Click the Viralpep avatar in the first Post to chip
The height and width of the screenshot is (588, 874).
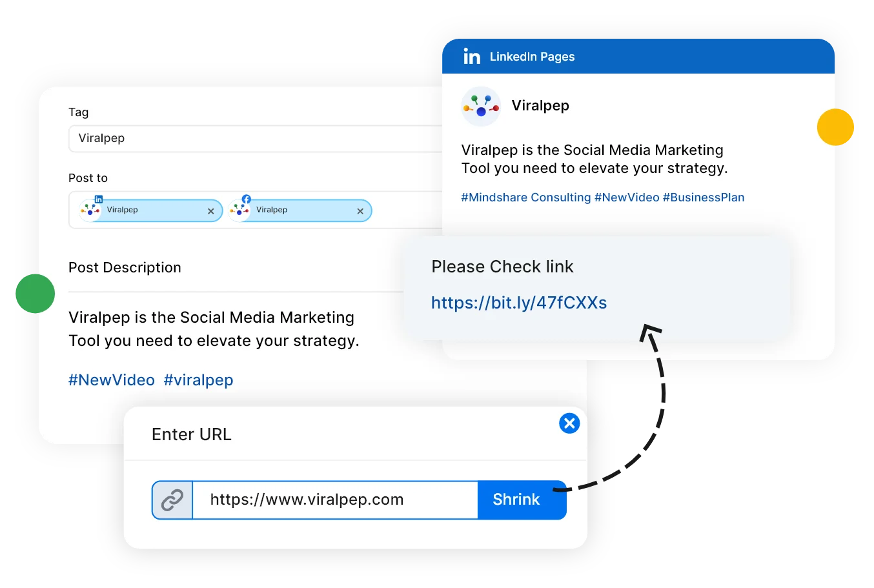coord(89,209)
